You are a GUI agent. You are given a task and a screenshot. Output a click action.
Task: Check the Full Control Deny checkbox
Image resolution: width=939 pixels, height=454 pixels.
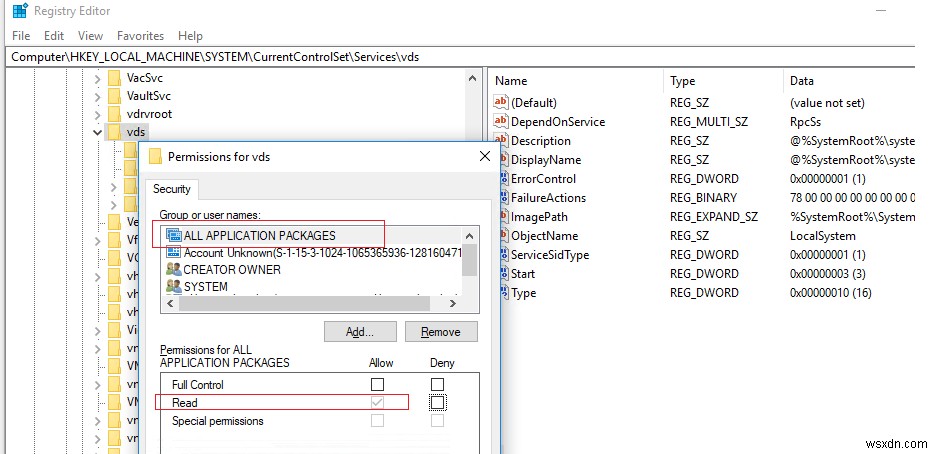coord(437,384)
